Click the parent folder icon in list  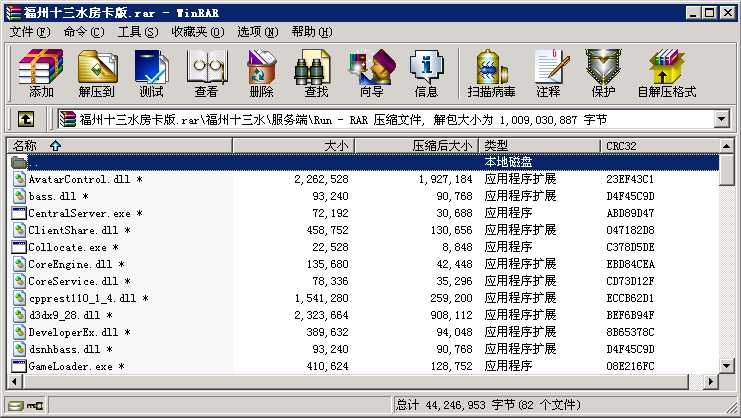(19, 162)
